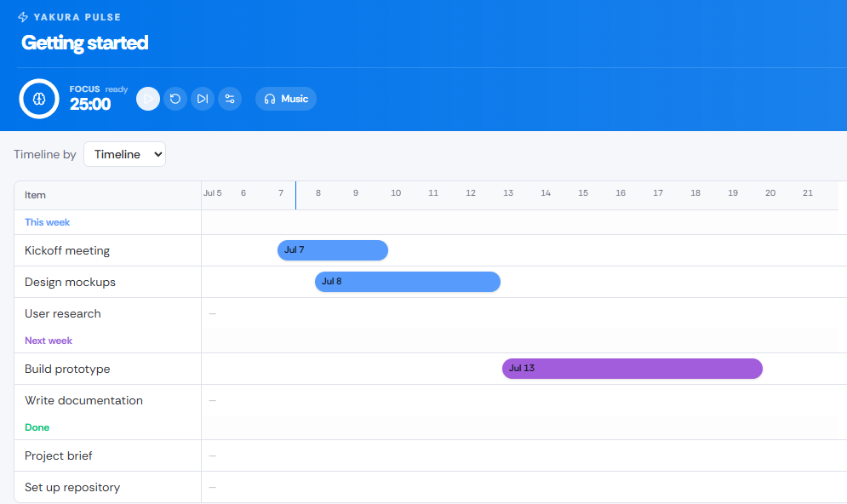Skip to the next timer session
Image resolution: width=847 pixels, height=504 pixels.
pyautogui.click(x=203, y=99)
